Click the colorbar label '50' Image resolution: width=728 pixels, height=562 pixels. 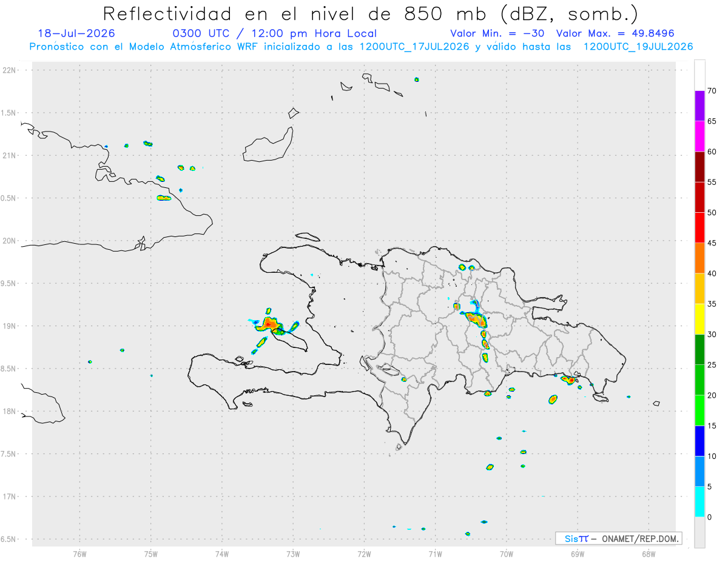pos(712,213)
